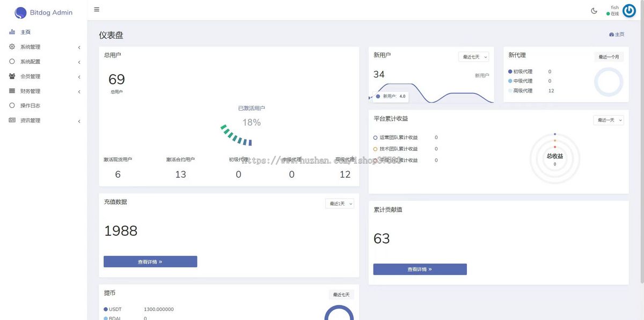Expand 系统管理 submenu arrow
644x320 pixels.
(x=79, y=47)
